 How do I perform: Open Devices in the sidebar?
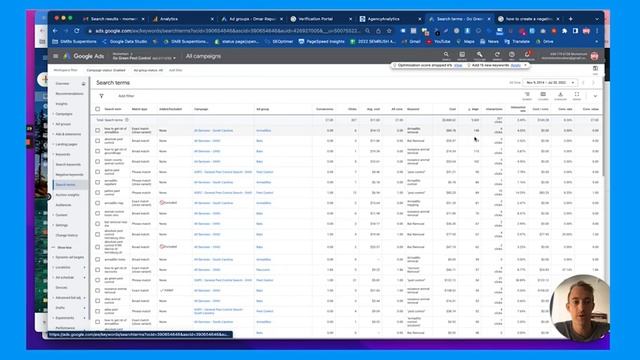click(x=61, y=288)
